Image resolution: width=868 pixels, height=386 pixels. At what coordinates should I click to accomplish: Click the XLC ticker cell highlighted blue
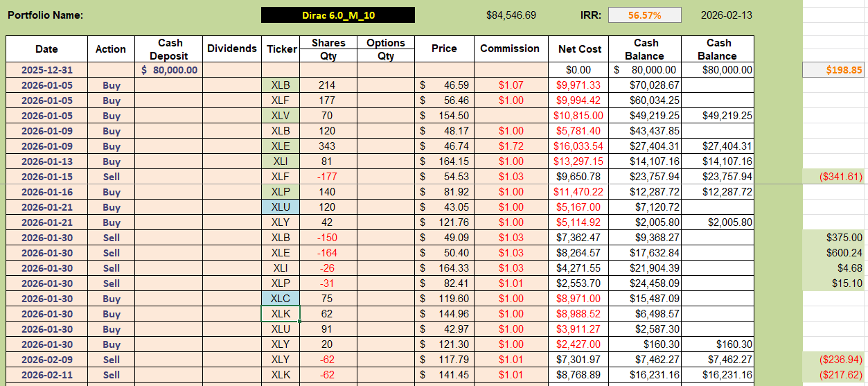pos(280,299)
